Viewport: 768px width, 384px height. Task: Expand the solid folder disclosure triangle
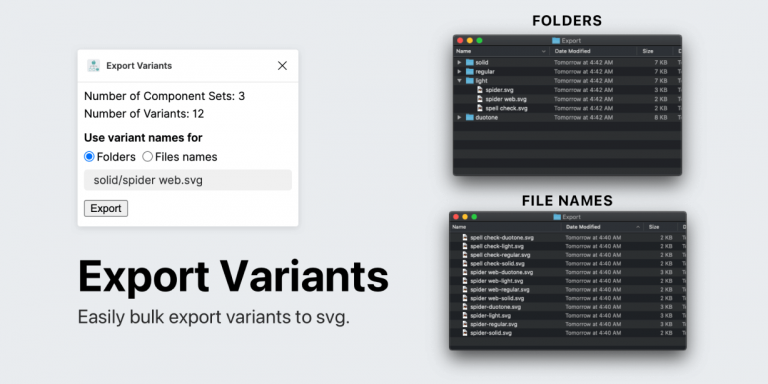pos(459,63)
